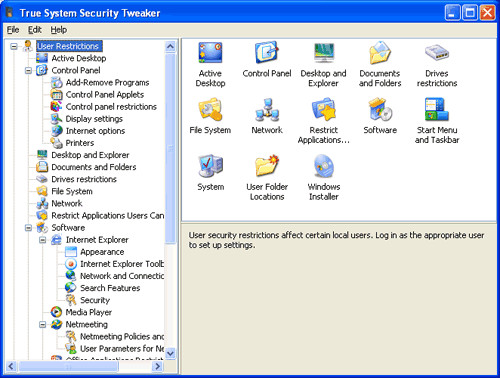
Task: Click the Control Panel Applets tree icon
Action: (56, 95)
